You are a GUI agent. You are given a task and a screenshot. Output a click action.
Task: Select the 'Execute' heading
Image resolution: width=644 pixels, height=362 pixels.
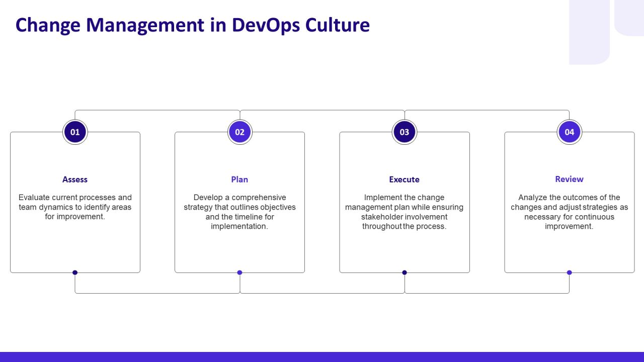coord(404,179)
